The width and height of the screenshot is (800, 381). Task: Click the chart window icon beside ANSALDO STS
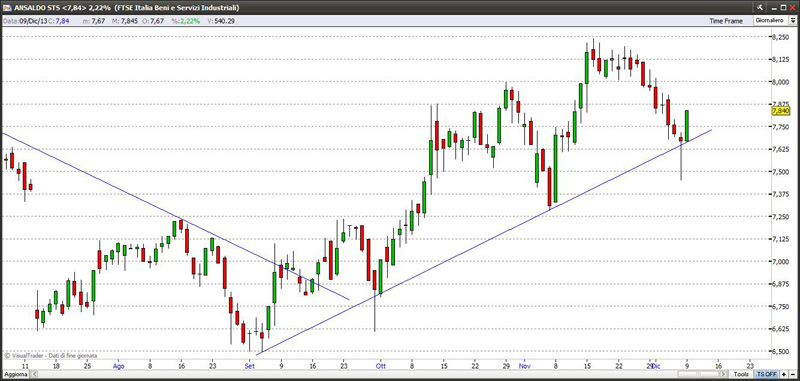click(7, 8)
